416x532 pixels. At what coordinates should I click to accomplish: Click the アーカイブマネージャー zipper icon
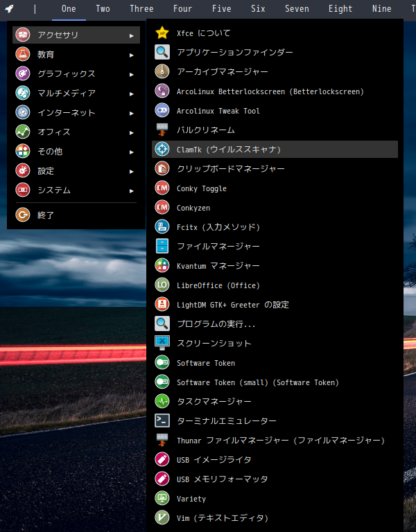(x=162, y=71)
